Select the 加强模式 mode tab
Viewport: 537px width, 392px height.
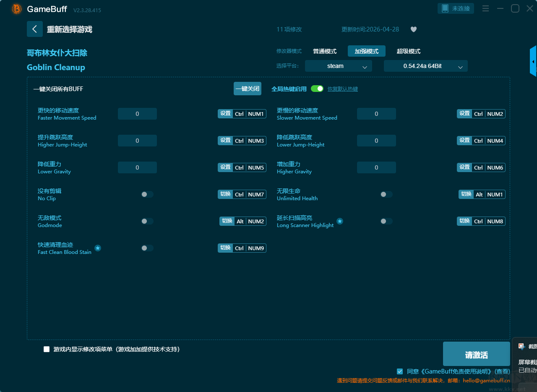[x=367, y=51]
